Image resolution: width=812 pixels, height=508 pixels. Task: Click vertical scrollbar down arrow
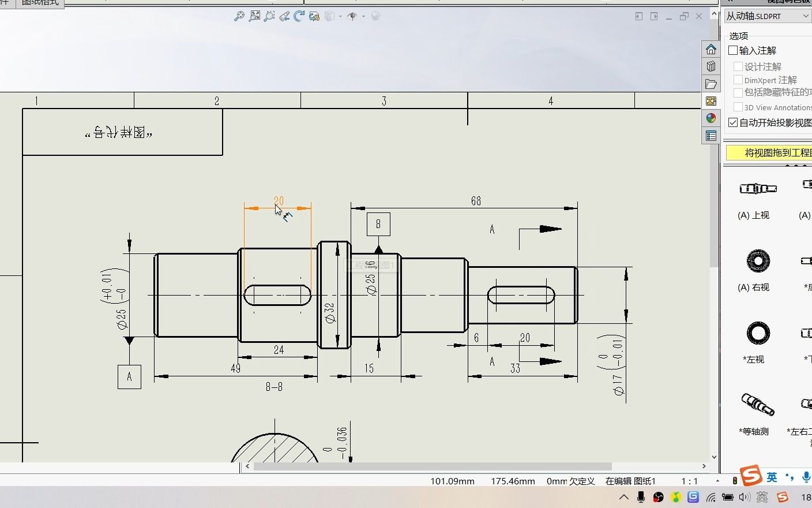coord(714,457)
